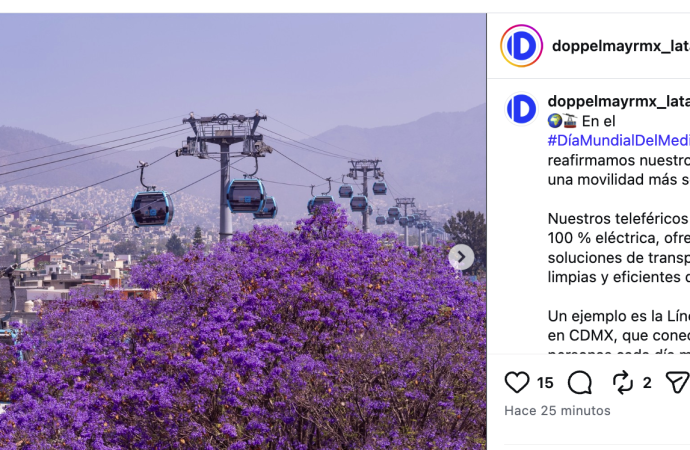Advance to next photo with carousel arrow
Viewport: 690px width, 450px height.
461,257
